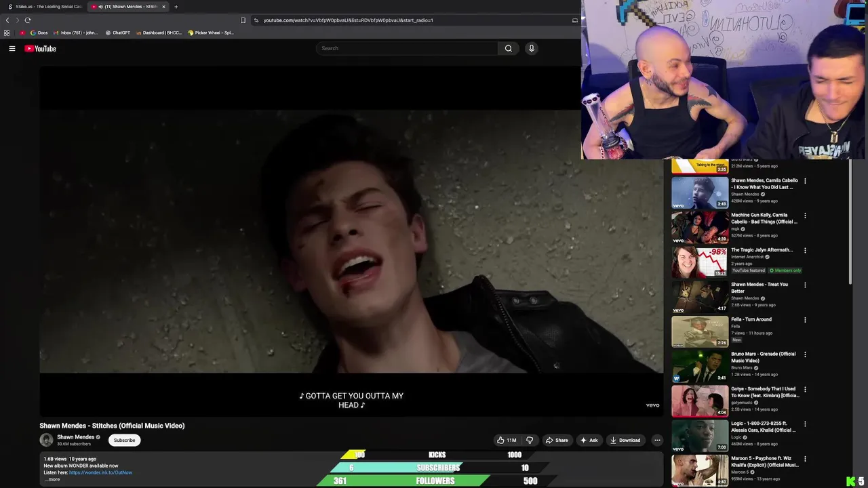Focus the YouTube search field
This screenshot has height=488, width=868.
[407, 48]
